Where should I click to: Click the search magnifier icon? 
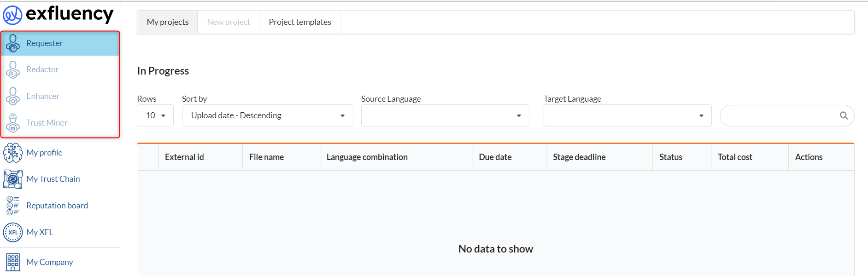click(x=844, y=116)
